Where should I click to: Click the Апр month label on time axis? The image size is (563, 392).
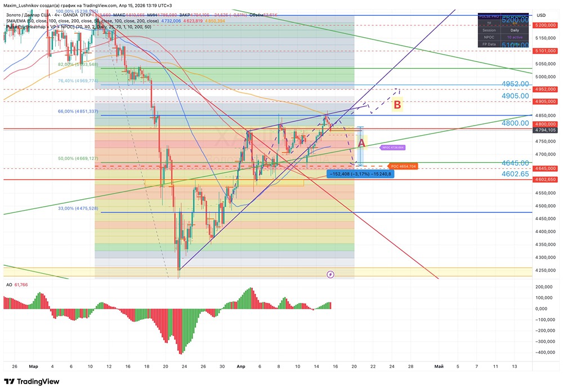(x=241, y=367)
